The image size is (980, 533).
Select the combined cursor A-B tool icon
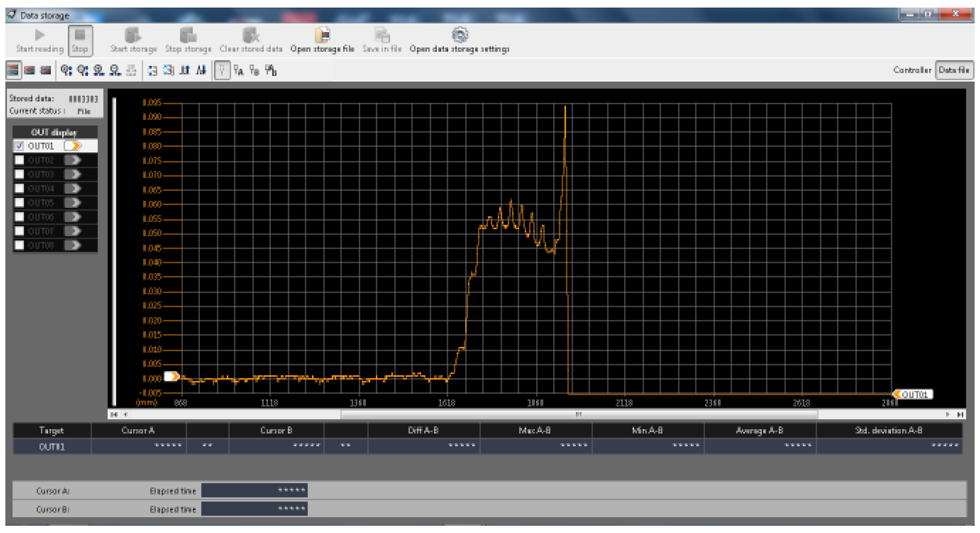point(271,70)
